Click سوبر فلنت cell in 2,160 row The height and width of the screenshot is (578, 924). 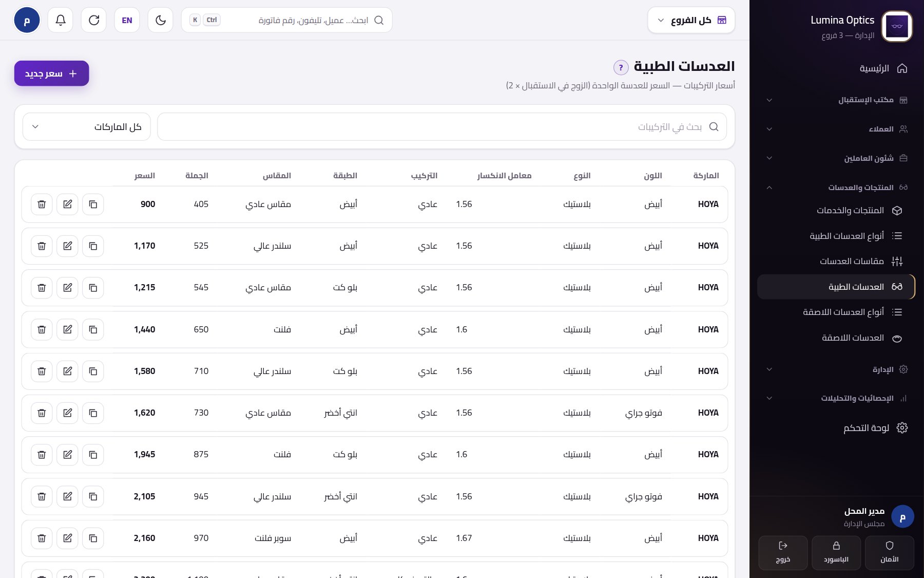pyautogui.click(x=273, y=538)
